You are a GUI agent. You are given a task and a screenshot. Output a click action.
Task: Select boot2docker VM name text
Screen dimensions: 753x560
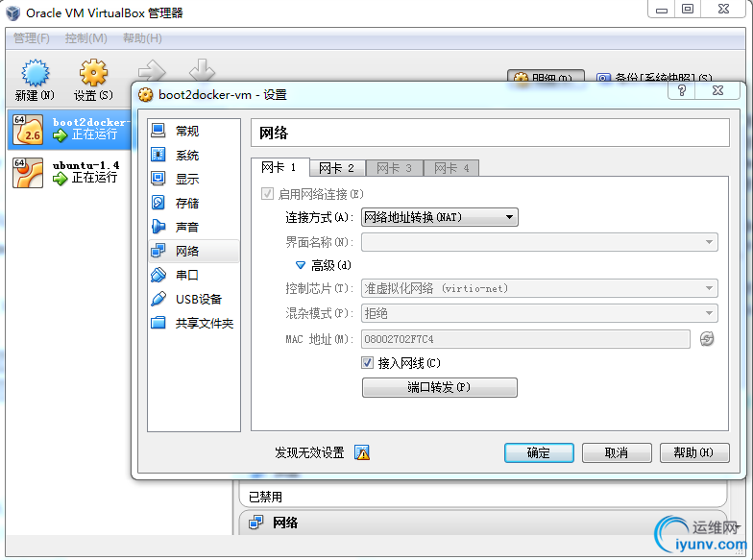click(90, 122)
